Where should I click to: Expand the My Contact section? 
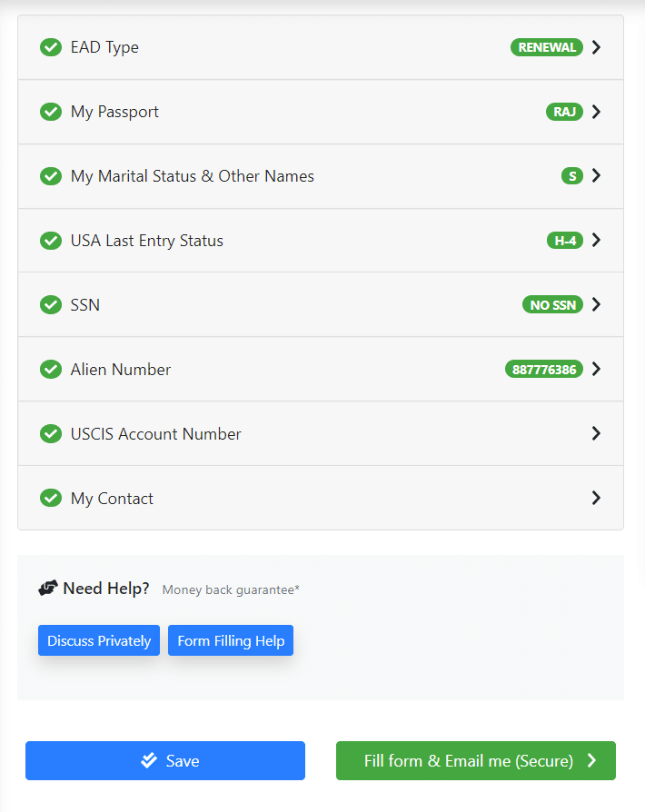tap(596, 498)
